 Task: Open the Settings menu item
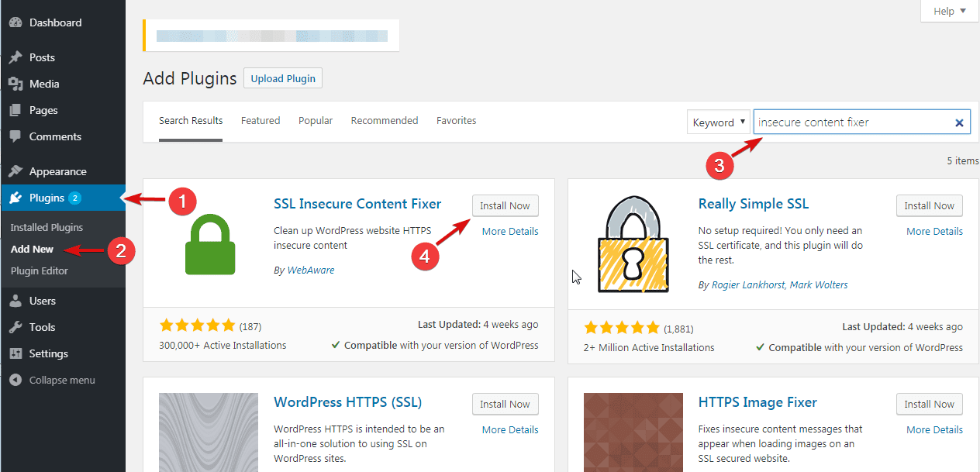click(x=63, y=353)
